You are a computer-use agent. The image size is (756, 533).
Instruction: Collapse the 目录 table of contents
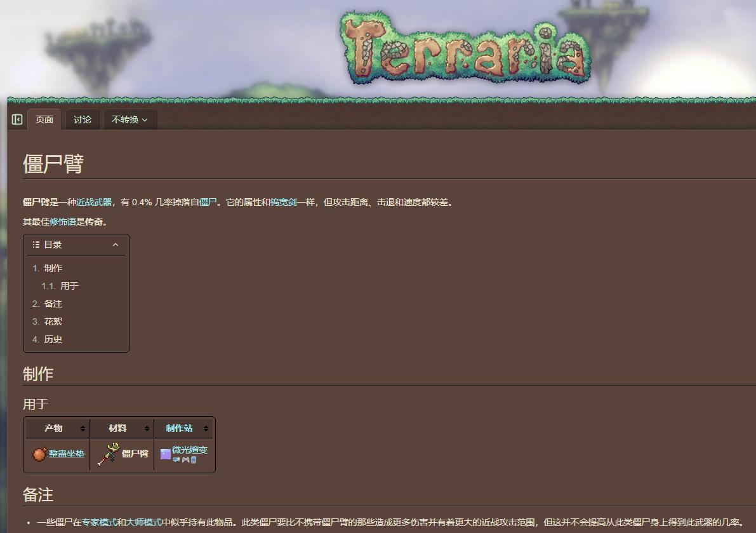pyautogui.click(x=116, y=245)
